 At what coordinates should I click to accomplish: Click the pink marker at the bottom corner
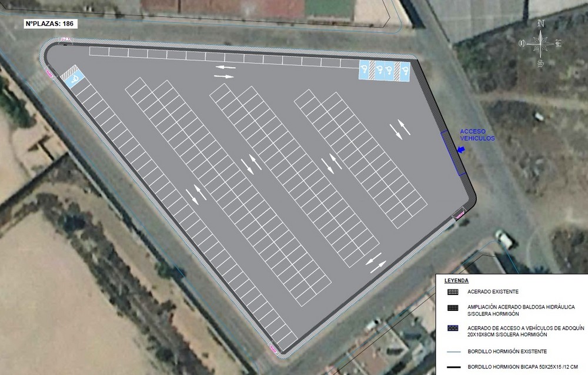coord(274,349)
